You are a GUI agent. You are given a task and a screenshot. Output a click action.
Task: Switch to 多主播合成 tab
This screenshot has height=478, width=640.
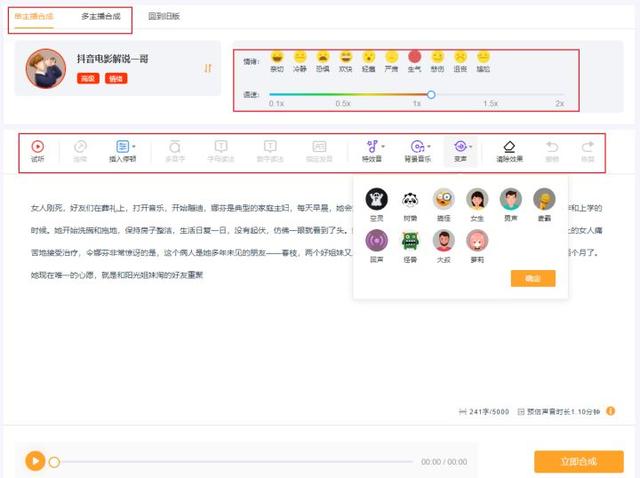point(101,16)
